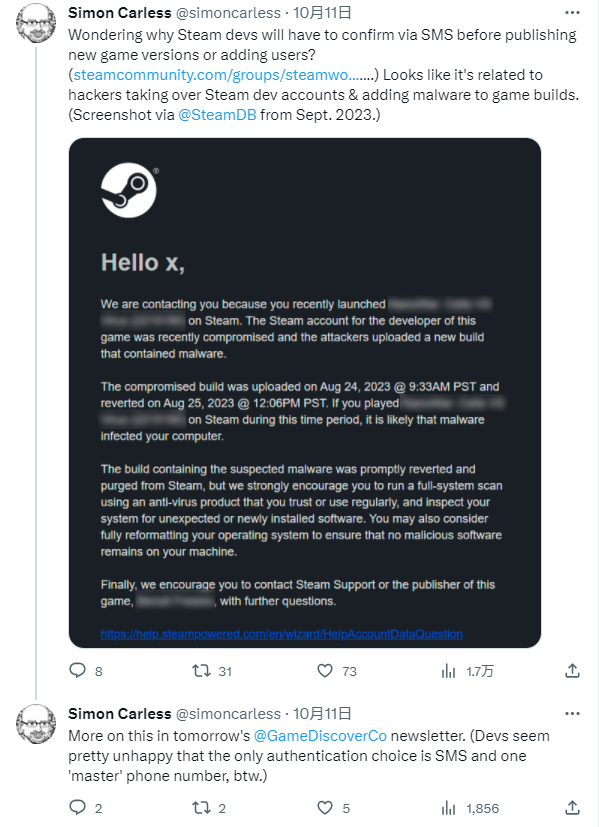This screenshot has height=827, width=599.
Task: Open more options menu on first tweet
Action: pos(572,13)
